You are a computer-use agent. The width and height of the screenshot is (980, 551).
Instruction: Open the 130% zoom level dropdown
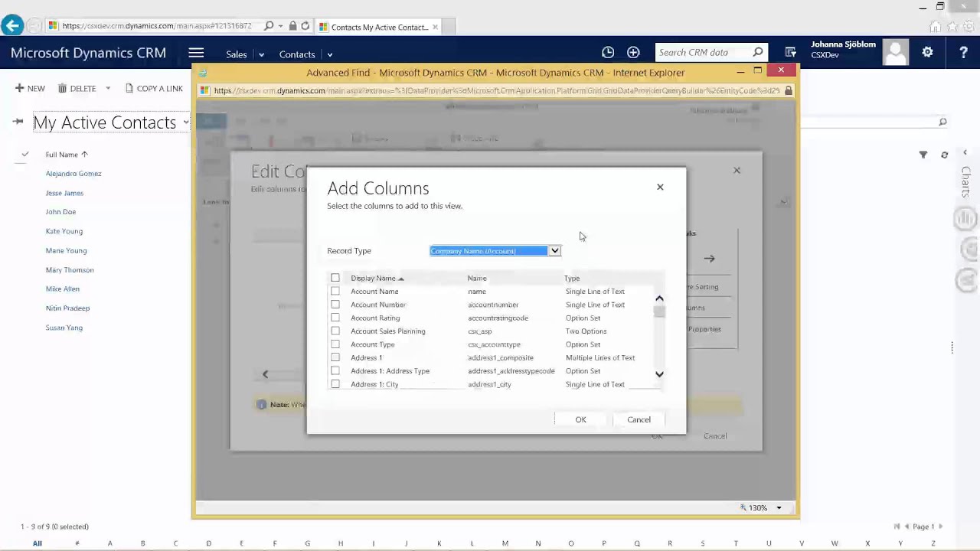pyautogui.click(x=779, y=508)
